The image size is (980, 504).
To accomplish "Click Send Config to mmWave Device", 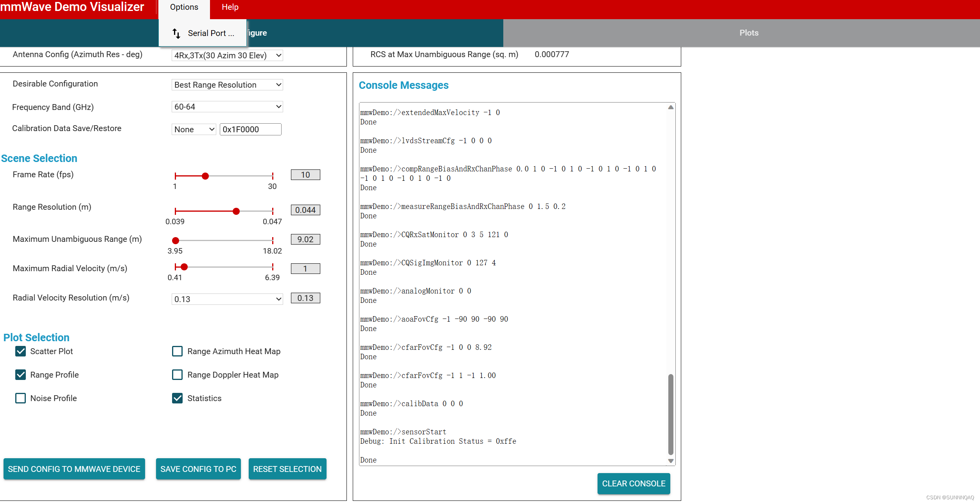I will pyautogui.click(x=74, y=469).
